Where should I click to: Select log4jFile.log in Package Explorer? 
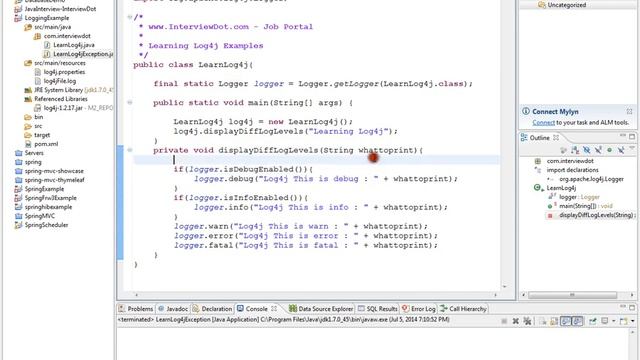[60, 81]
